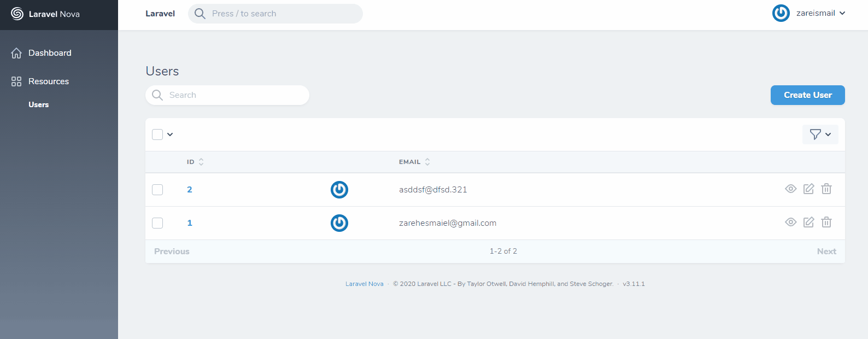Open user ID 2 link
Screen dimensions: 868x339
[190, 190]
